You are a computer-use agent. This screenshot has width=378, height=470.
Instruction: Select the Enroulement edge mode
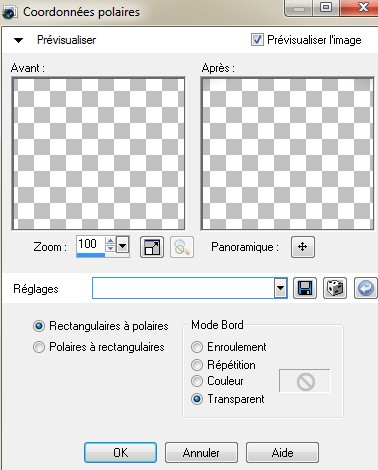click(x=197, y=347)
